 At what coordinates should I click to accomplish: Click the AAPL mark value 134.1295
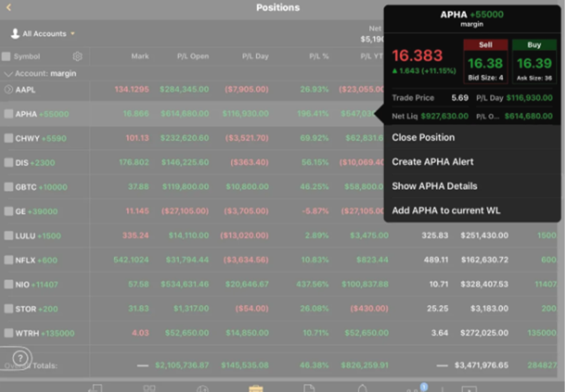pos(131,89)
